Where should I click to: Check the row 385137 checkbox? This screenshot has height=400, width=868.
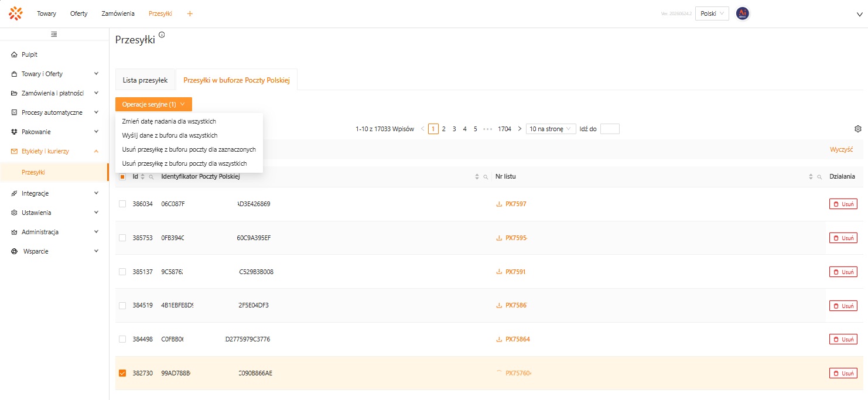coord(122,272)
